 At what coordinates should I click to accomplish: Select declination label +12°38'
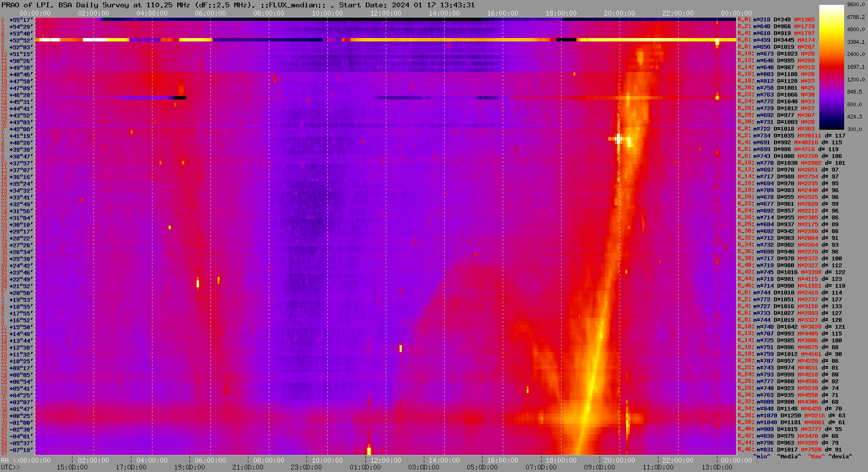pos(21,348)
